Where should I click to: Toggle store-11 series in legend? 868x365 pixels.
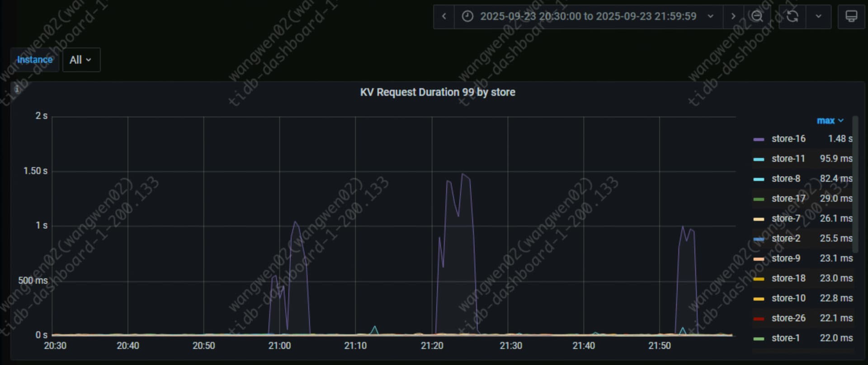788,159
